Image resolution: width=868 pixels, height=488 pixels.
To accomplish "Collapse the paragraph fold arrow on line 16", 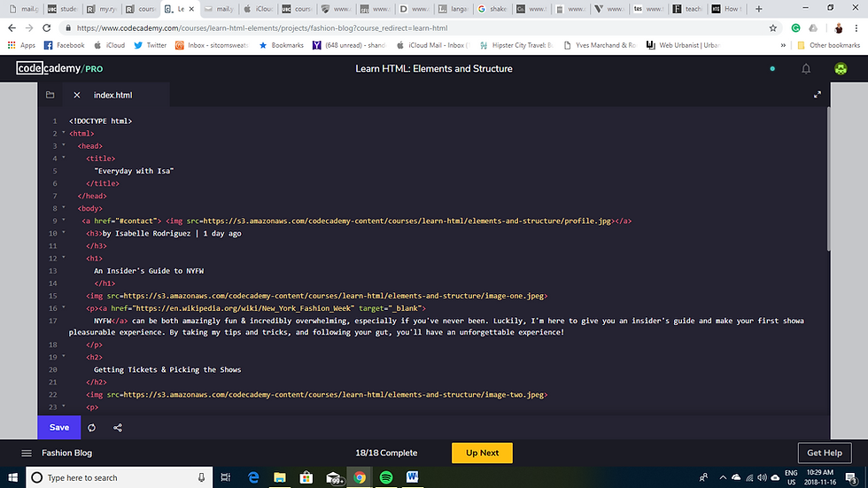I will tap(64, 307).
